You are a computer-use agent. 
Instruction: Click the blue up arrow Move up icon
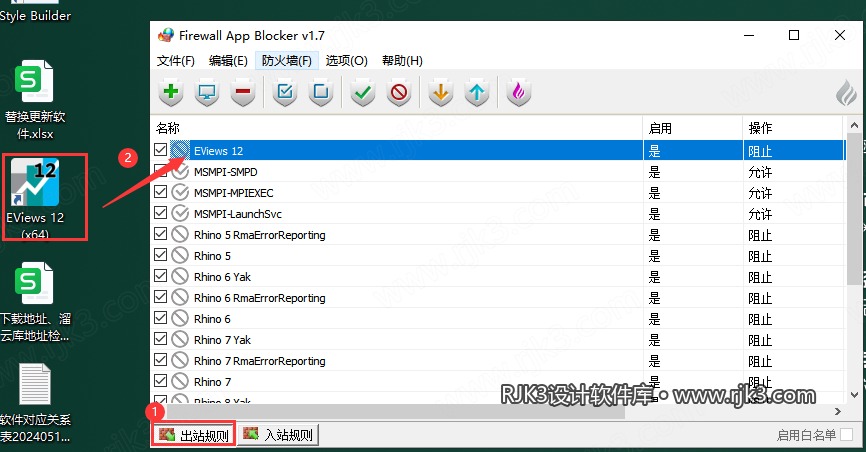pyautogui.click(x=477, y=92)
